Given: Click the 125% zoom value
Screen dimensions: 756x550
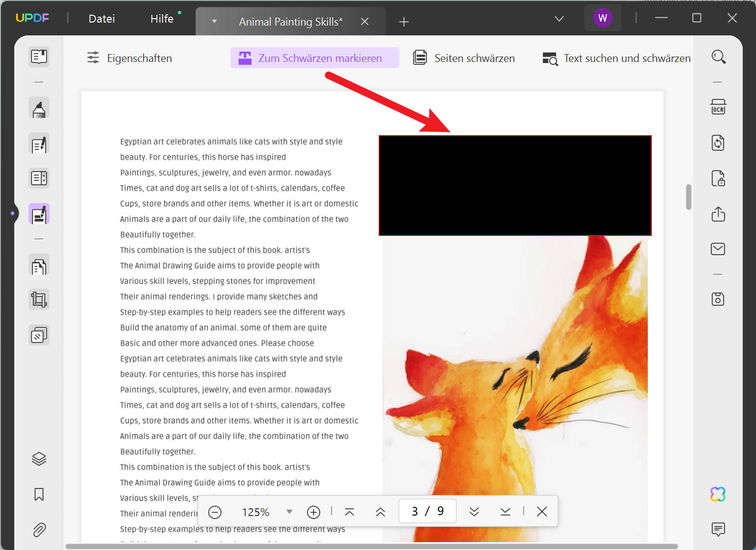Looking at the screenshot, I should pyautogui.click(x=255, y=512).
